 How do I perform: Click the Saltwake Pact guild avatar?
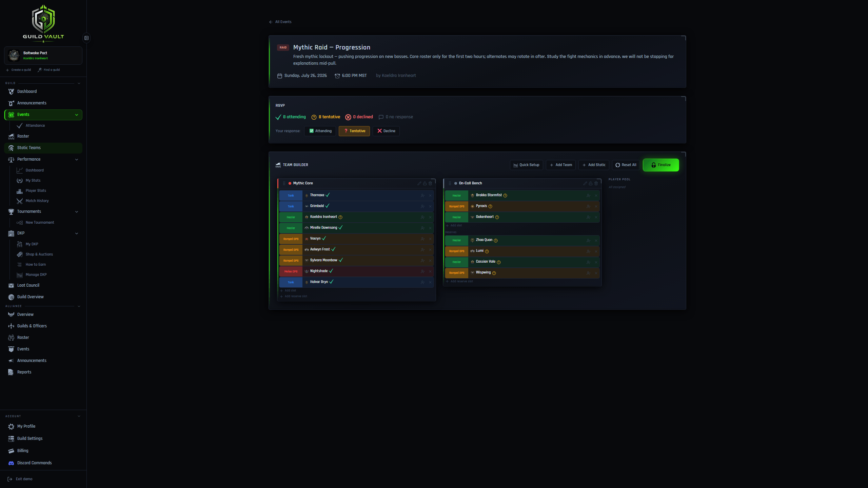tap(14, 55)
